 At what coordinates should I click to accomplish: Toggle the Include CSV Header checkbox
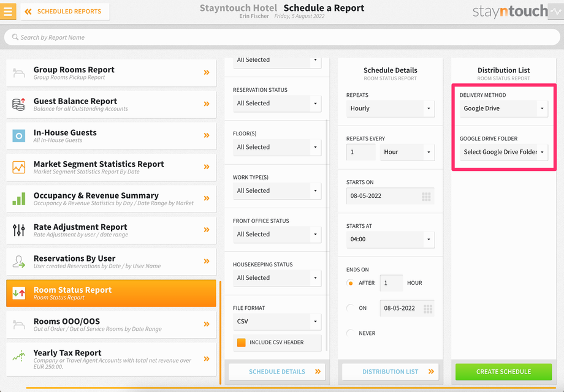coord(242,342)
